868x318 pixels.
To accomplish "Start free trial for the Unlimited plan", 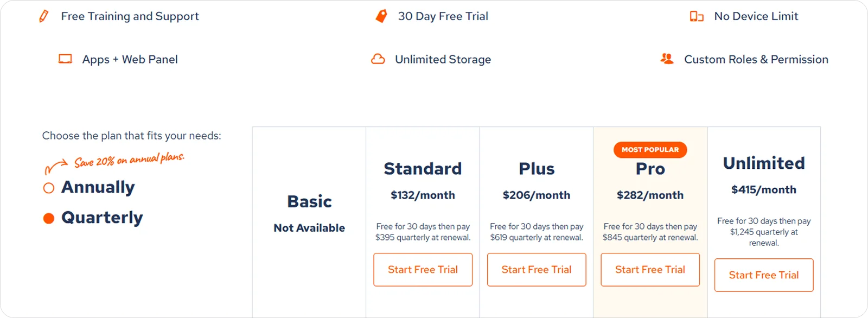I will click(x=764, y=275).
